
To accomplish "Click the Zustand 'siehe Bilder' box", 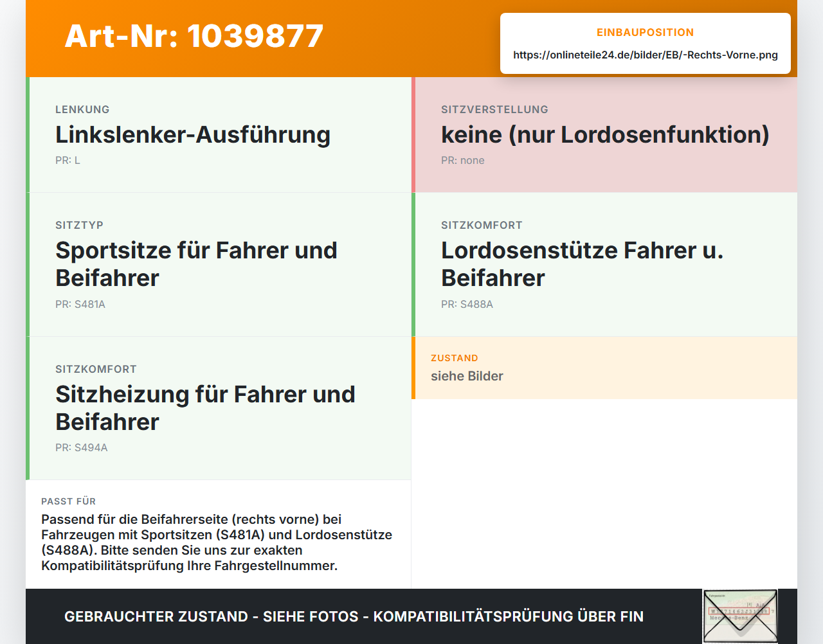I will [604, 368].
